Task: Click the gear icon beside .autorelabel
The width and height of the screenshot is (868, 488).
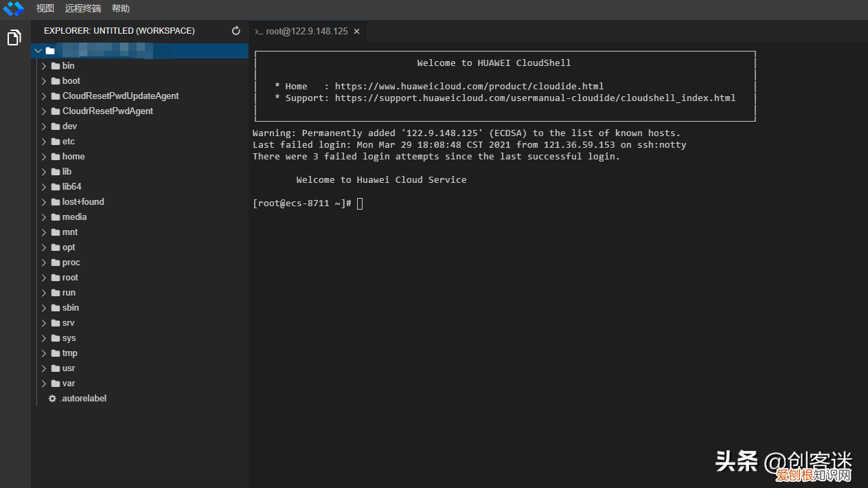Action: click(x=52, y=399)
